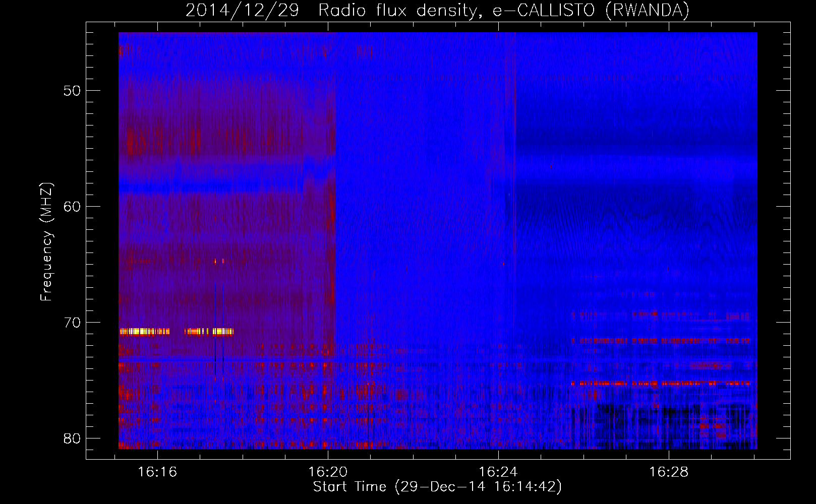Click the '70' frequency tick label

click(72, 323)
